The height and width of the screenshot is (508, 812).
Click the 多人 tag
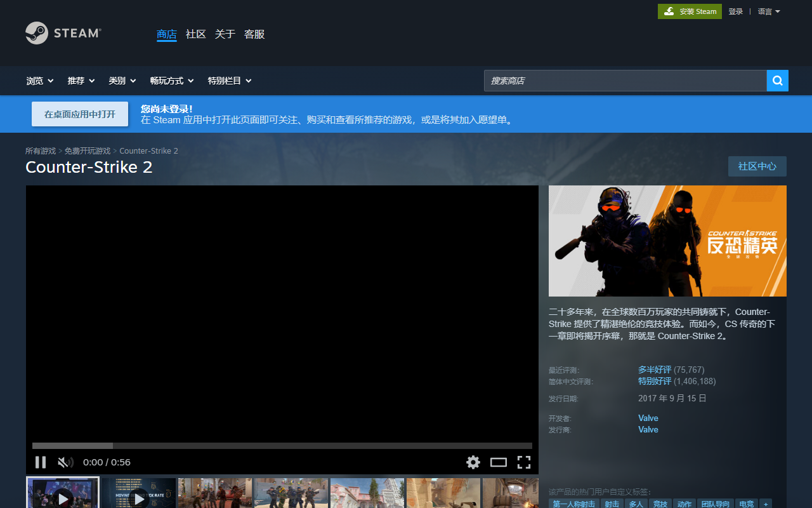pos(636,504)
